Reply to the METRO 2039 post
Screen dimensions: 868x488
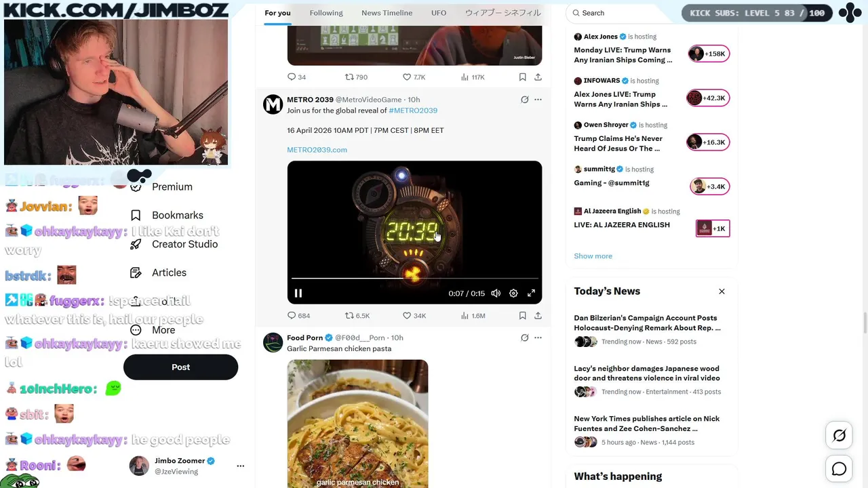(x=298, y=316)
